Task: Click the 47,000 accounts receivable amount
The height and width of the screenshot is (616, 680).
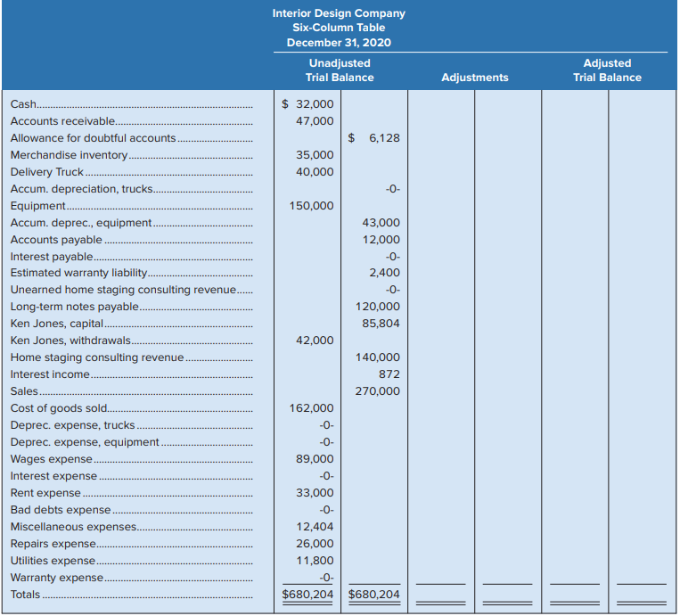Action: pos(315,121)
